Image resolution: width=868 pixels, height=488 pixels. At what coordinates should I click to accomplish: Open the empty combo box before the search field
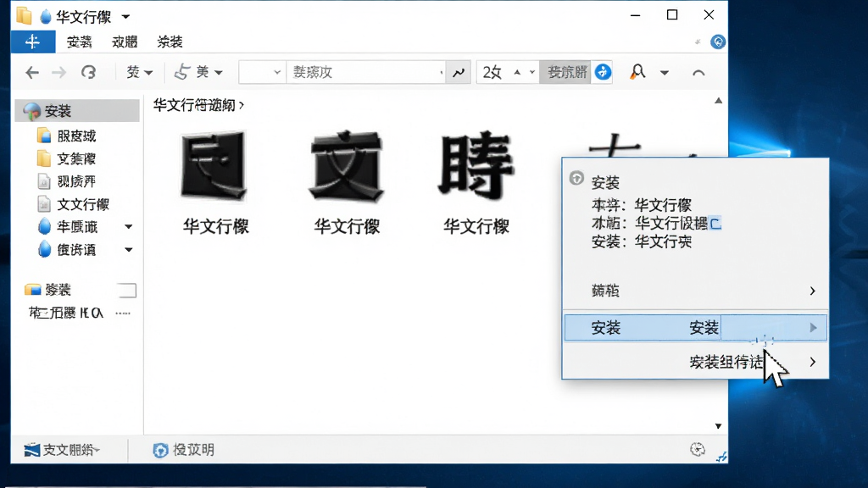click(263, 73)
